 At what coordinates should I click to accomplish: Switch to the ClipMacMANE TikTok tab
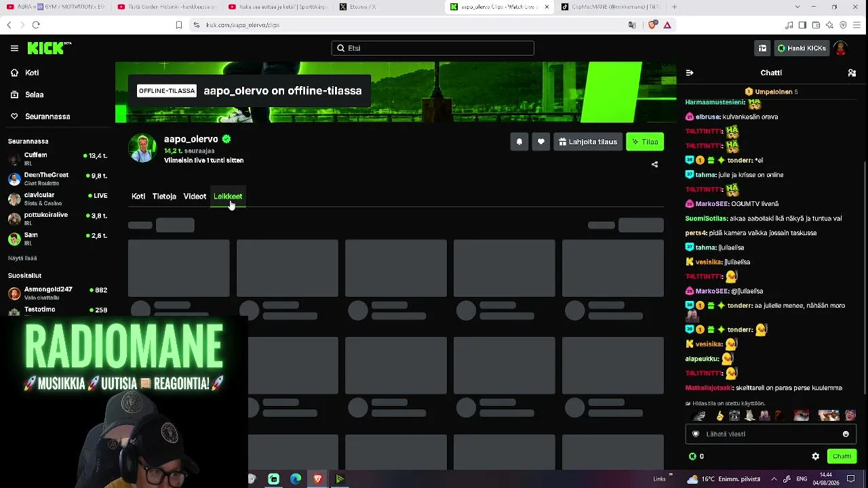click(611, 7)
